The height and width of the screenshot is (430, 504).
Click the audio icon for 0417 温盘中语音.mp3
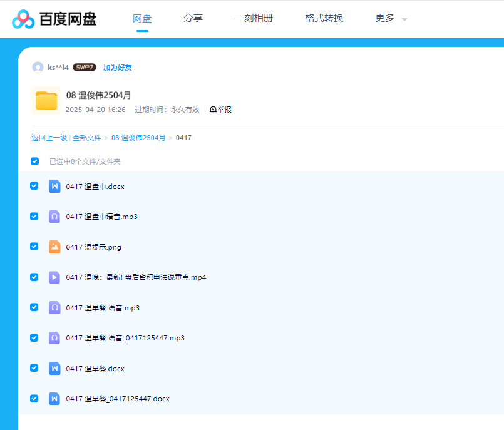point(54,217)
